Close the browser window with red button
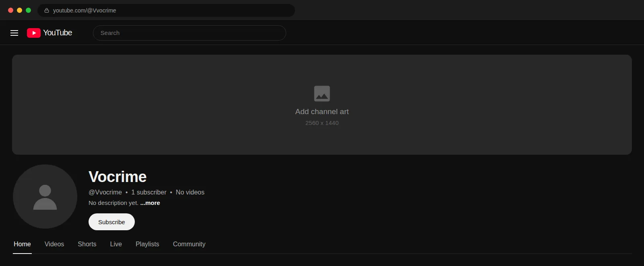644x266 pixels. click(11, 10)
